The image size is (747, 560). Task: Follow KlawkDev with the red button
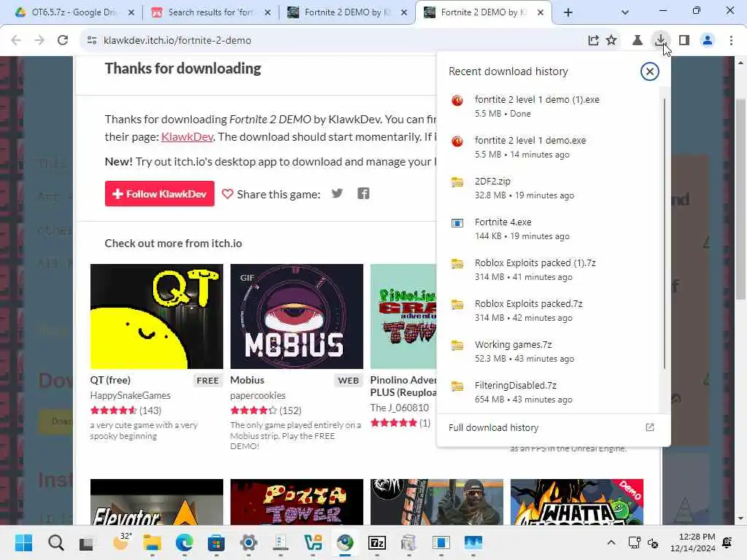pyautogui.click(x=160, y=194)
